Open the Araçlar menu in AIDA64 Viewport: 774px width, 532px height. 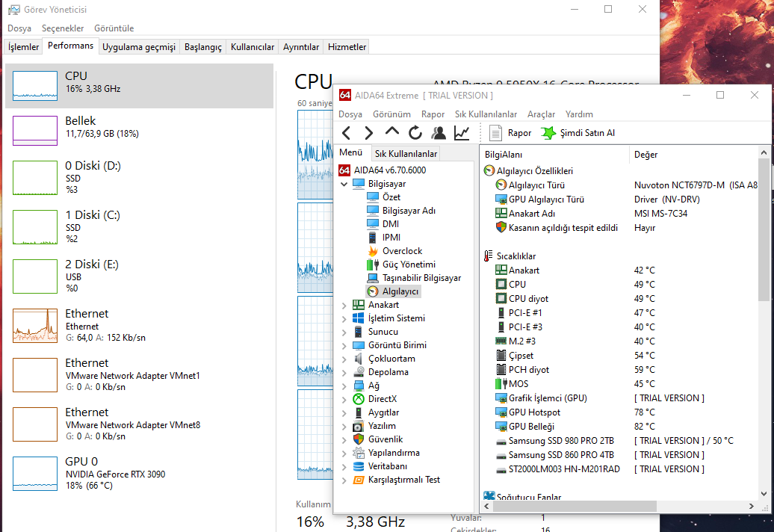542,114
